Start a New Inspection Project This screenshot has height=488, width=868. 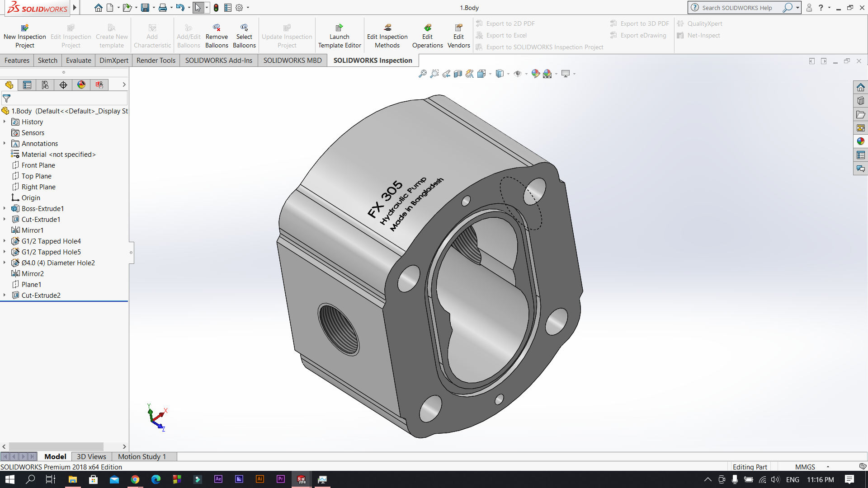click(x=25, y=36)
